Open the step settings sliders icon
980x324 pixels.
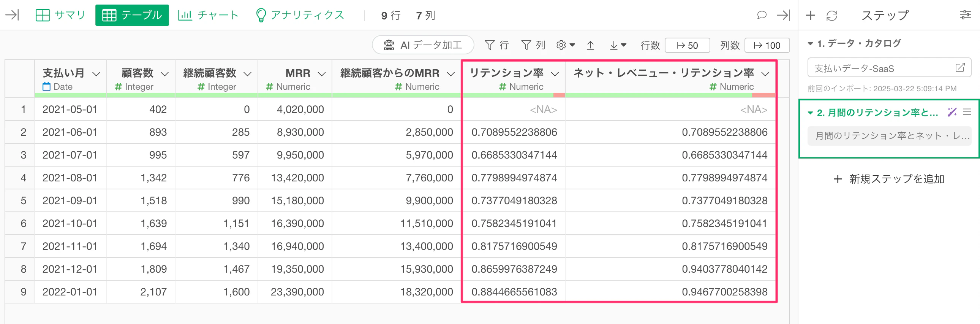[965, 15]
